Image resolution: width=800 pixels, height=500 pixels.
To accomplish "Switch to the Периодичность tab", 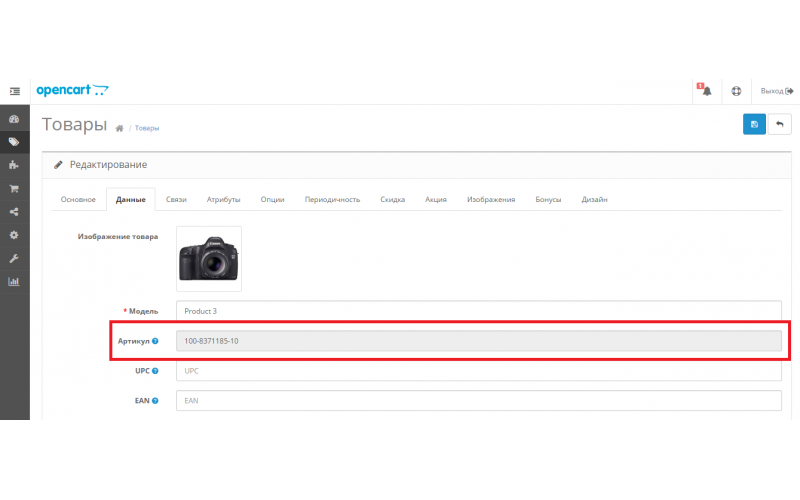I will (x=332, y=199).
